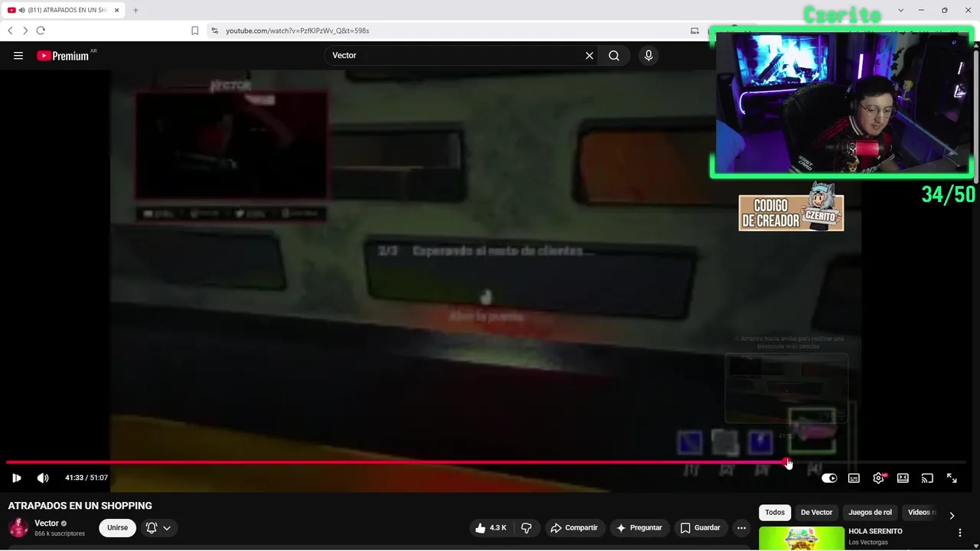Viewport: 980px width, 551px height.
Task: Select the cut-off Videos chip
Action: point(920,513)
